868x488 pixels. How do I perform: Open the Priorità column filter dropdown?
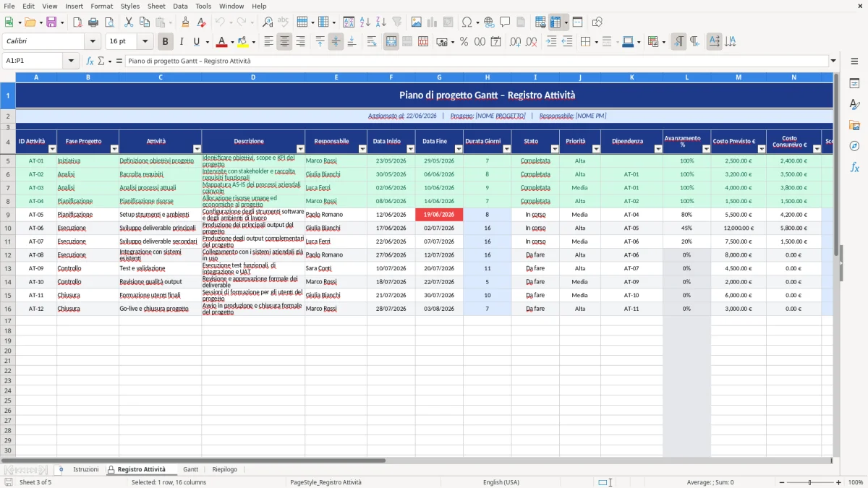(x=596, y=149)
